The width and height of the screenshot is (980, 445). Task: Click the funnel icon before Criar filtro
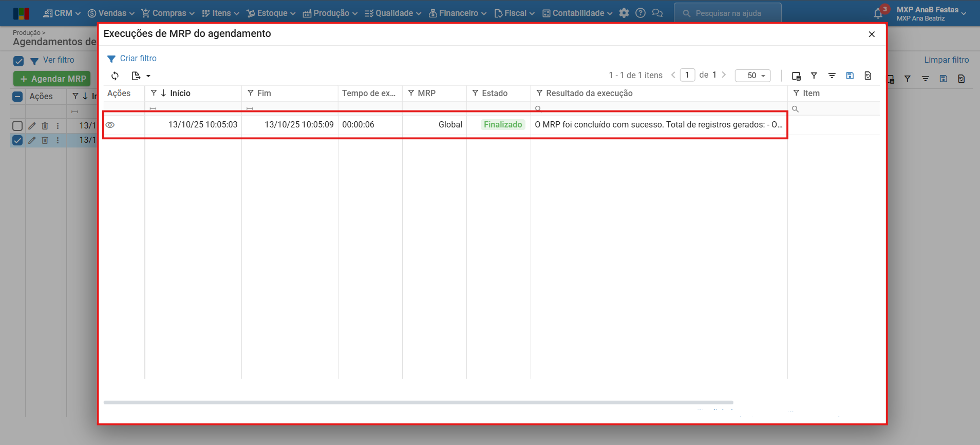pos(111,59)
